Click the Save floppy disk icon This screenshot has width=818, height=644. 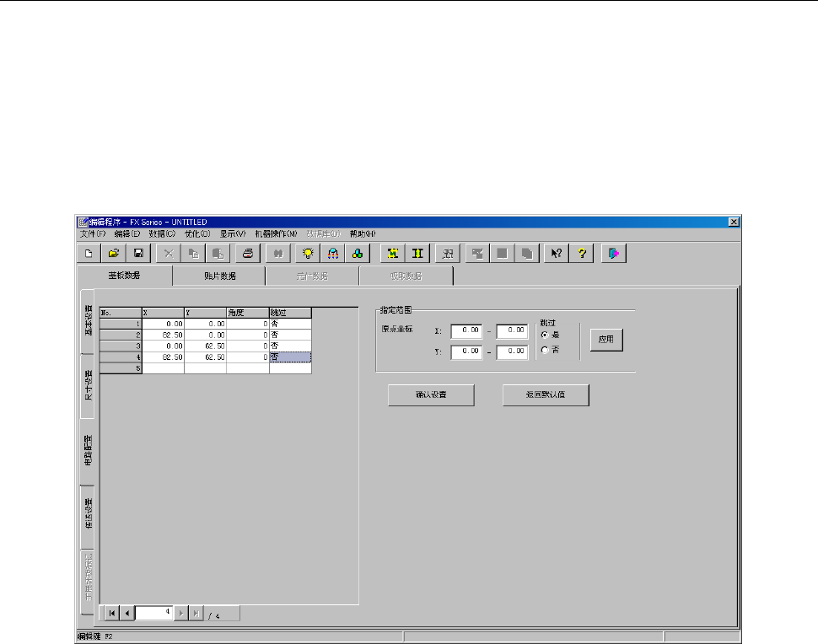click(x=139, y=254)
